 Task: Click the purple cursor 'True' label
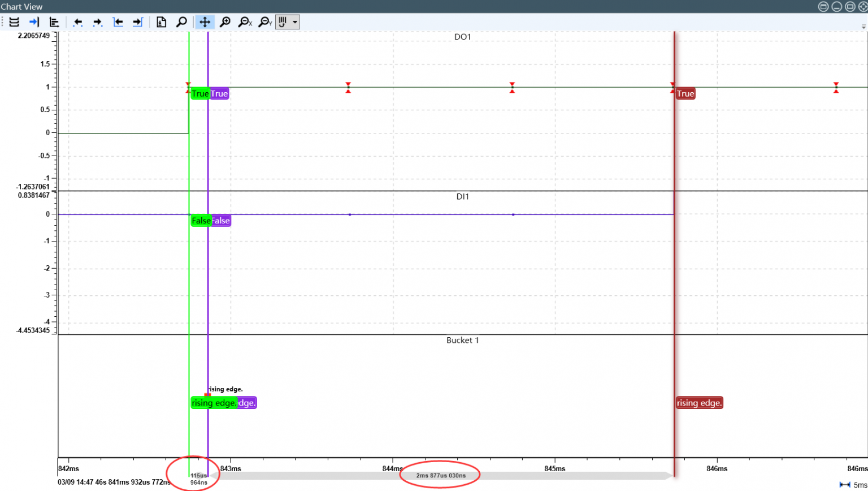coord(219,94)
